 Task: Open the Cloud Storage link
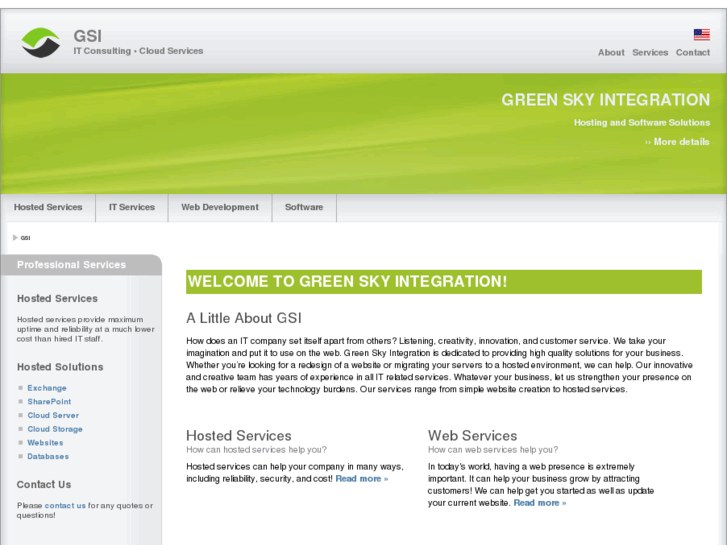(x=55, y=429)
